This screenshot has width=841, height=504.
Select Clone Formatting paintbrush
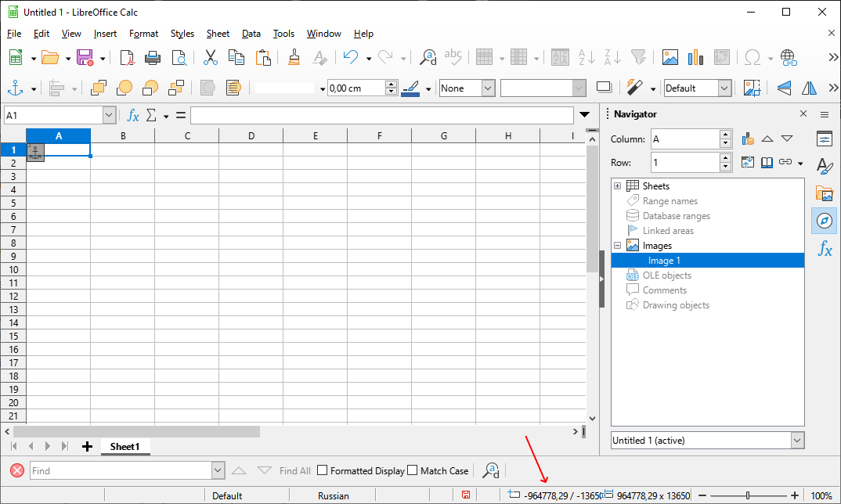click(x=294, y=57)
